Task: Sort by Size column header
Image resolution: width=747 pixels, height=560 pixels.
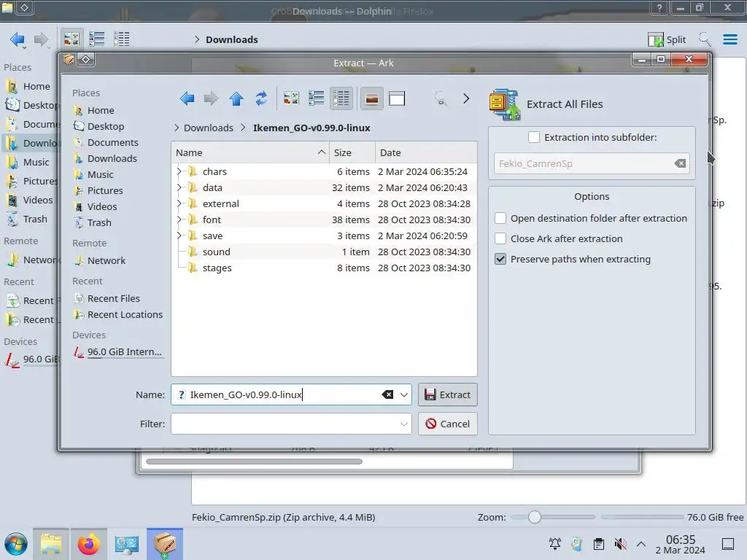Action: (352, 152)
